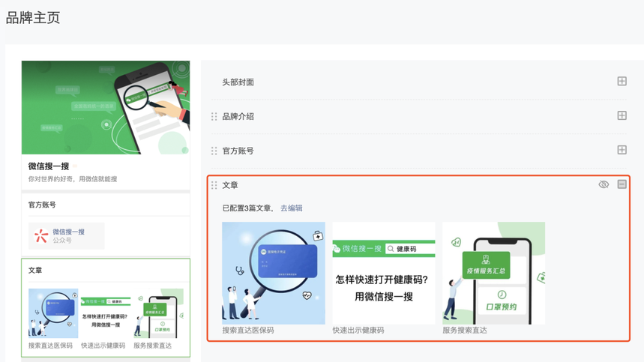The width and height of the screenshot is (644, 362).
Task: Grab the drag handle beside 文章 row
Action: tap(214, 186)
